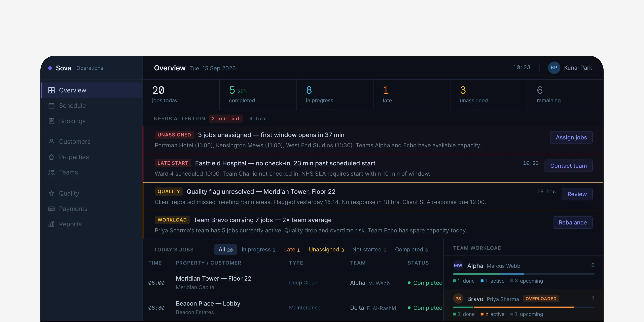Click the Teams people icon

[x=51, y=172]
